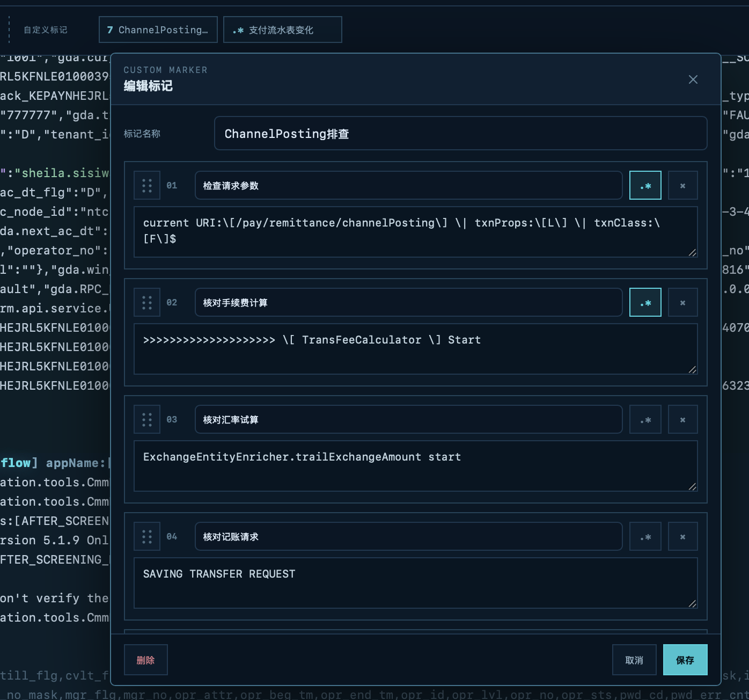Image resolution: width=749 pixels, height=700 pixels.
Task: Click the 标记名称 input field
Action: click(460, 133)
